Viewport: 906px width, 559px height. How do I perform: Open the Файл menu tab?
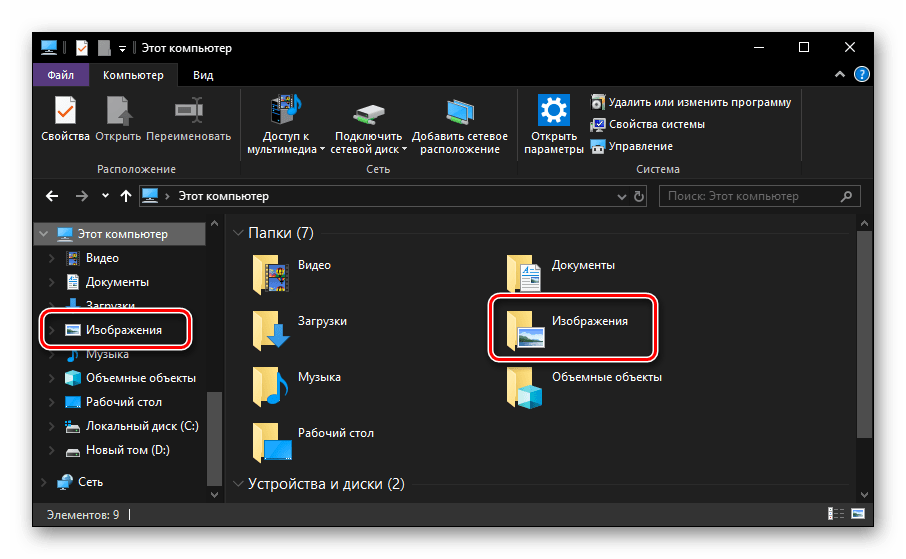pos(60,75)
